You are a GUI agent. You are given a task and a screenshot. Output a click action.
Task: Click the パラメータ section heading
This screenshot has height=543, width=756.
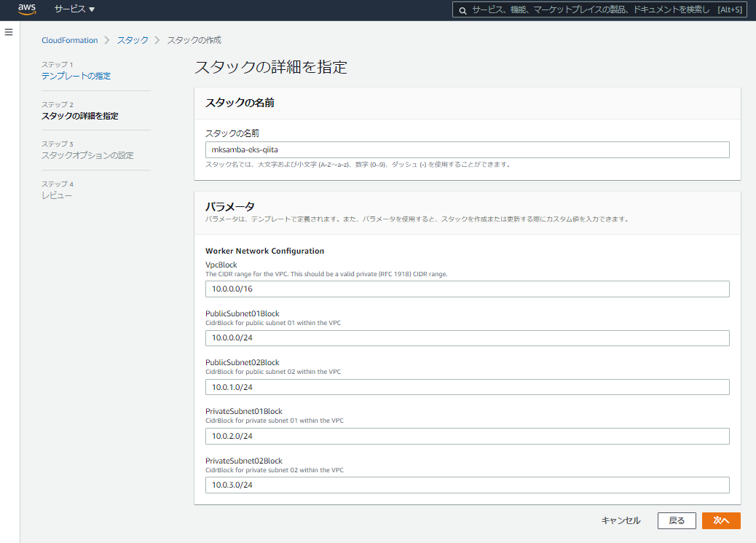point(230,206)
